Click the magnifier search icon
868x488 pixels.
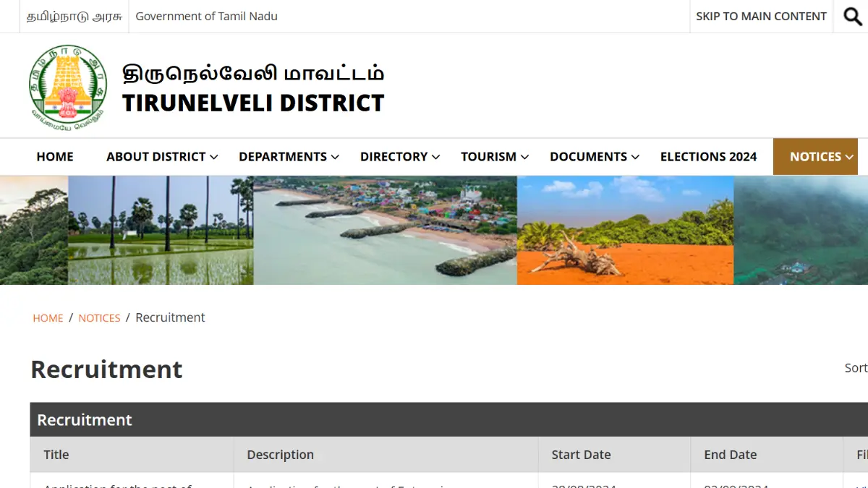pyautogui.click(x=853, y=17)
